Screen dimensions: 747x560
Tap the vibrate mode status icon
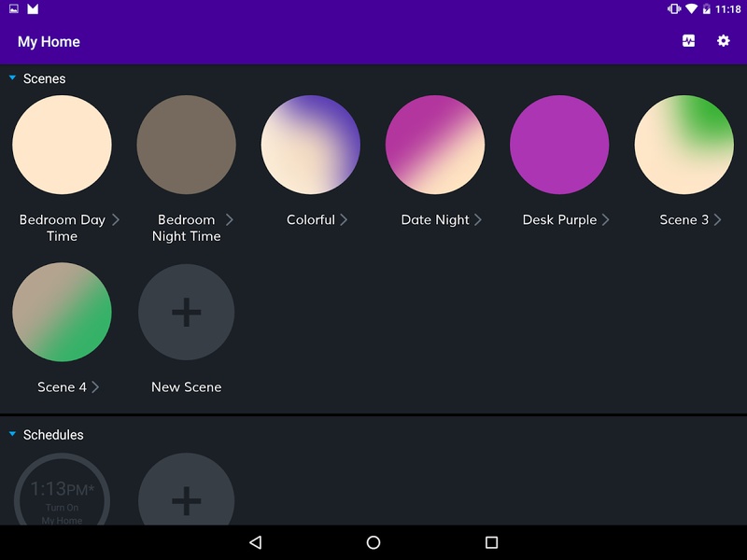[x=673, y=9]
